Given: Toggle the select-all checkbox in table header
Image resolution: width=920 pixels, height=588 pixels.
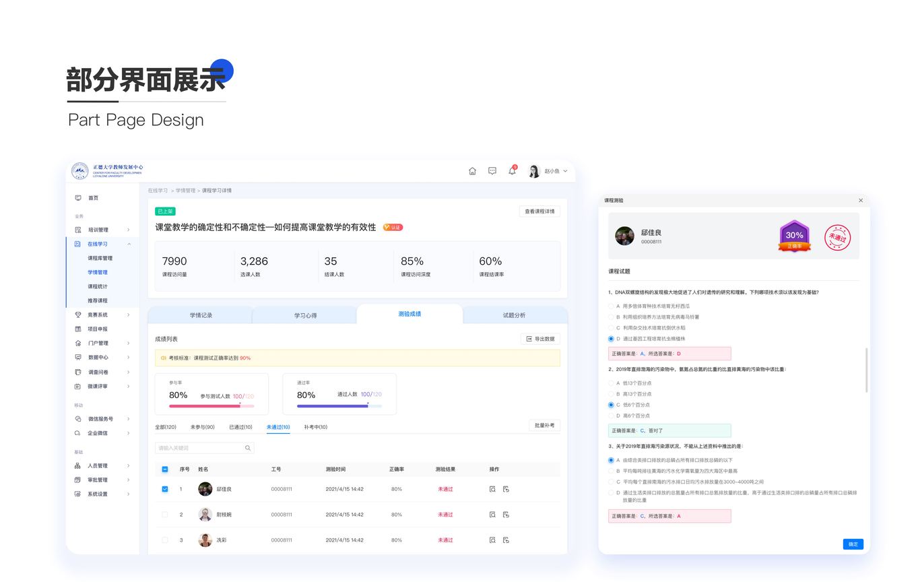Looking at the screenshot, I should pyautogui.click(x=165, y=469).
